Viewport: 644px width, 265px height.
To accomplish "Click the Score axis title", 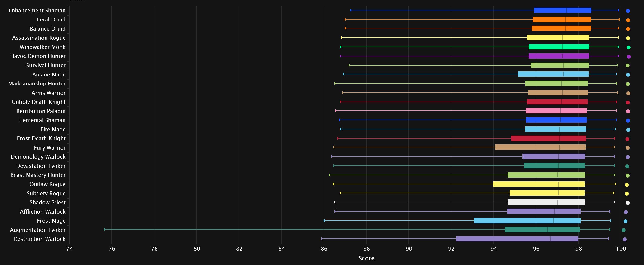I will click(366, 258).
